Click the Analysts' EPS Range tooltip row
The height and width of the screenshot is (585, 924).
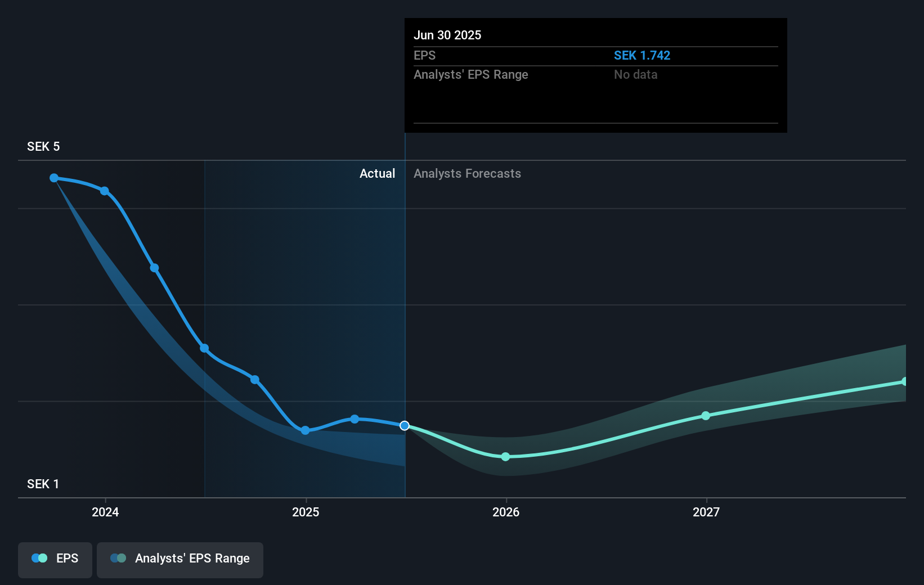pyautogui.click(x=471, y=74)
